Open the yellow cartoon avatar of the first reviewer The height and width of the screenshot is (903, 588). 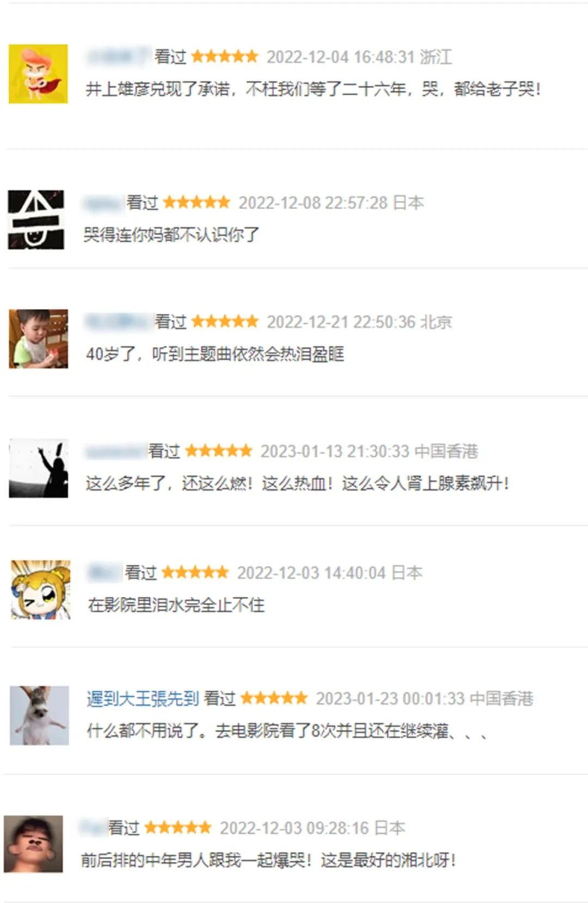38,74
